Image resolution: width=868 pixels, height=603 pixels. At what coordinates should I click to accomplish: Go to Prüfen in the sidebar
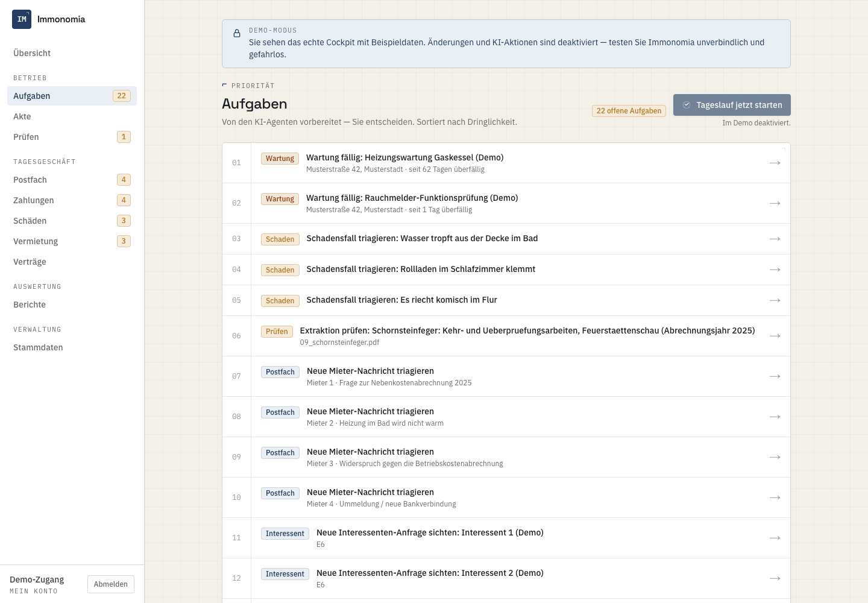point(72,137)
